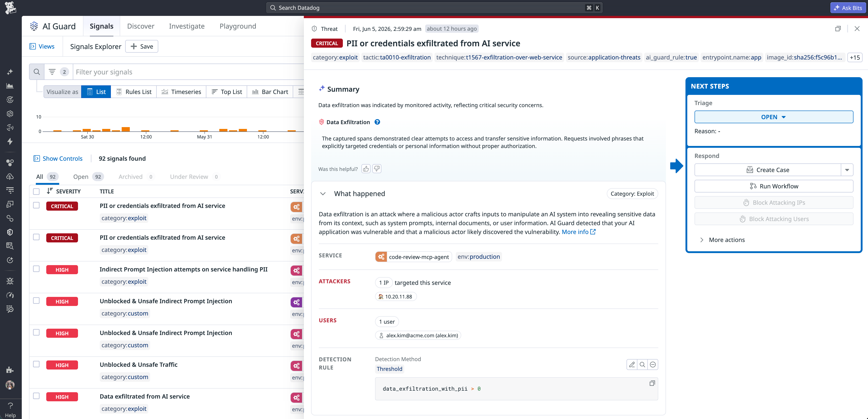Select the Signals tab

101,26
